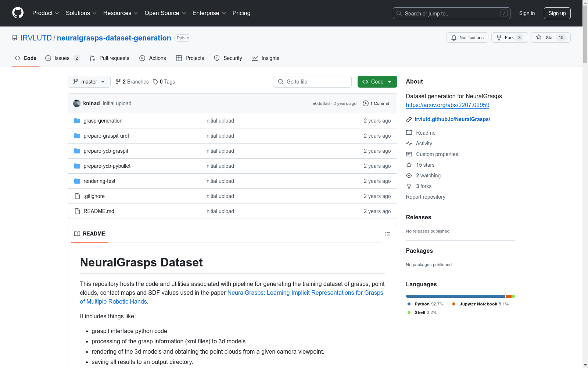
Task: Click the prepare-ycb-pybullet folder icon
Action: pos(77,166)
